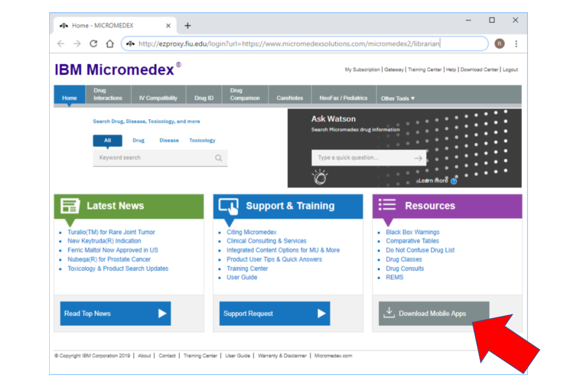
Task: Close the Home - MICROMEDEX tab
Action: click(x=168, y=26)
